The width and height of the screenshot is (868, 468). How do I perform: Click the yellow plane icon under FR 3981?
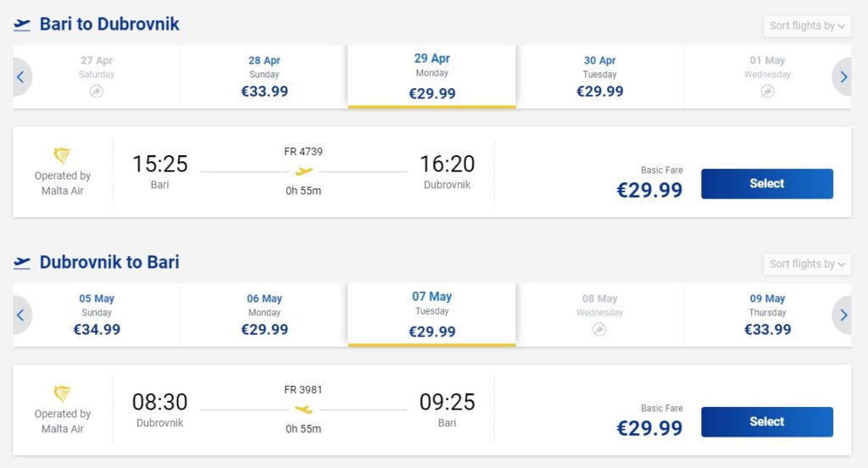pos(303,409)
